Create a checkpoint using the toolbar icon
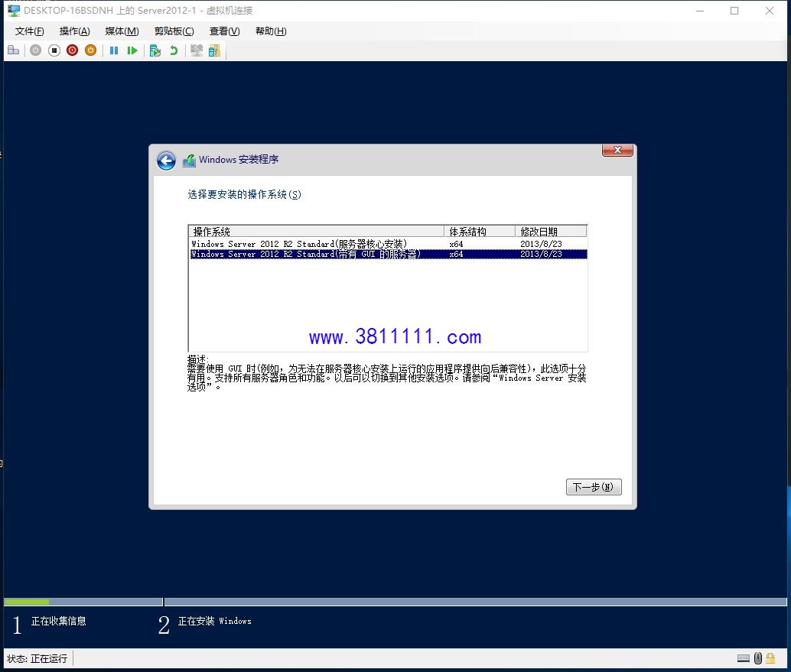791x672 pixels. click(x=155, y=50)
